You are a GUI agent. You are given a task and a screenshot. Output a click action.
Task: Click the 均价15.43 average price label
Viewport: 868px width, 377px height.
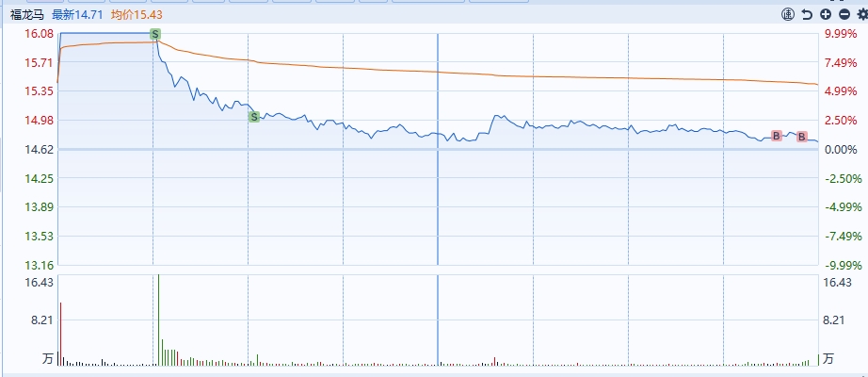click(137, 15)
